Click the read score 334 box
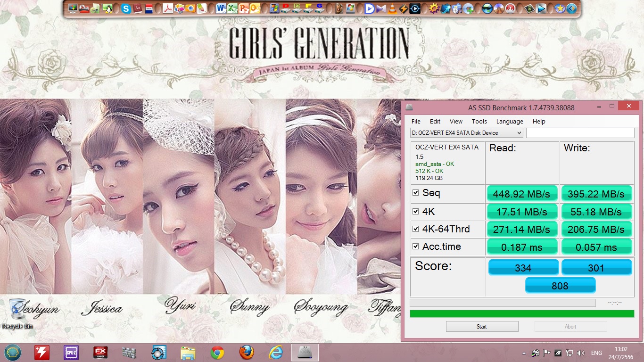 [523, 267]
